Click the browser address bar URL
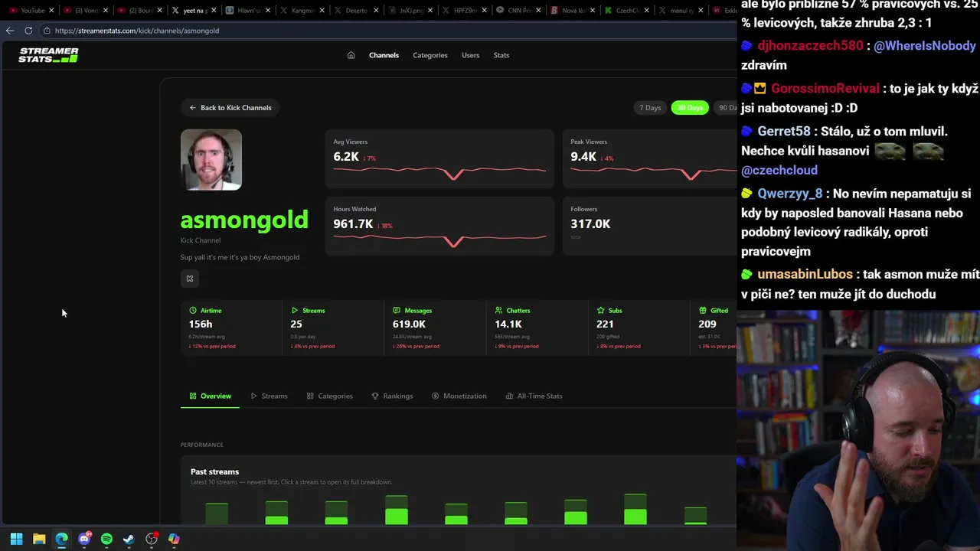980x551 pixels. (137, 31)
